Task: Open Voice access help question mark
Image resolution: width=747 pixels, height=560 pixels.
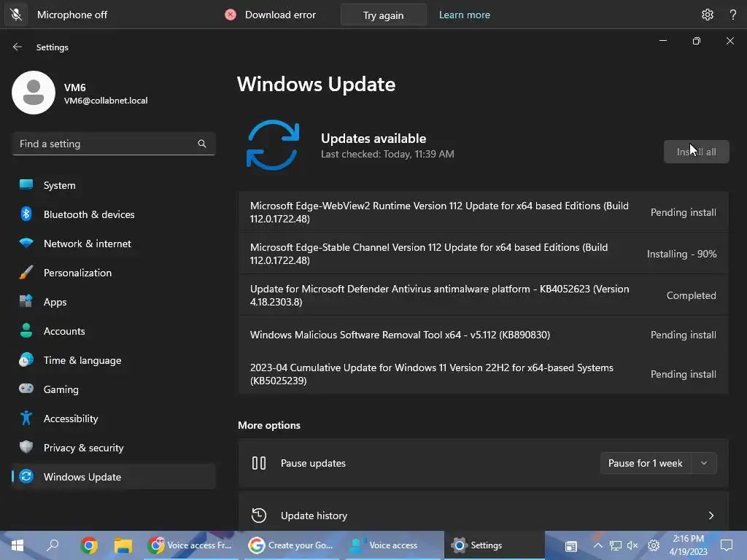Action: [x=733, y=15]
